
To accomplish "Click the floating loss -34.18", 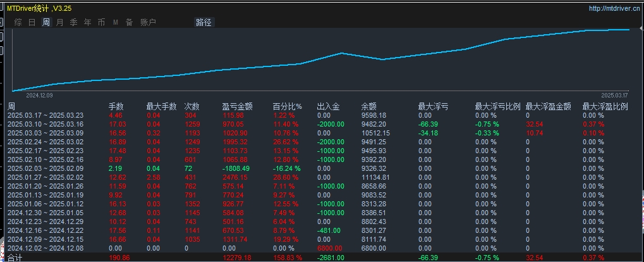I will click(428, 134).
